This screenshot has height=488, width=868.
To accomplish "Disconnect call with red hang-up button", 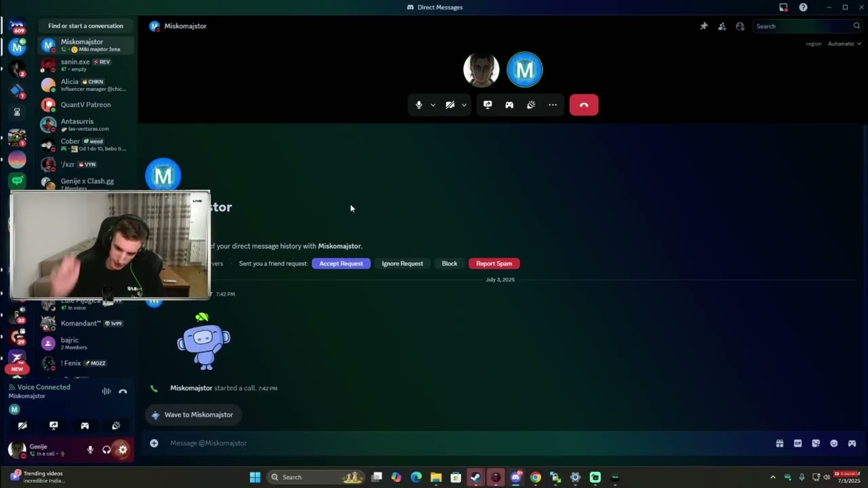I will tap(584, 105).
